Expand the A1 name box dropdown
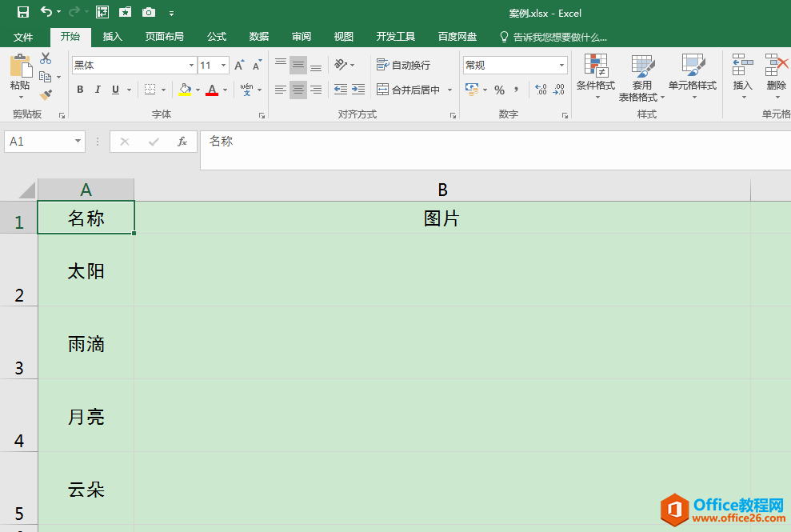Viewport: 791px width, 532px height. (78, 142)
